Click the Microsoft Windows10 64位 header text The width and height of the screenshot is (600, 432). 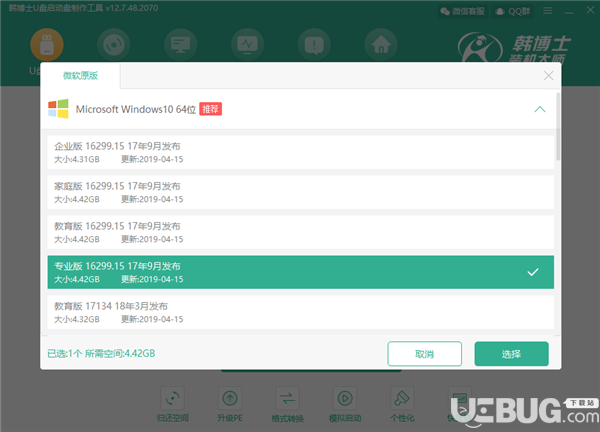[x=136, y=109]
